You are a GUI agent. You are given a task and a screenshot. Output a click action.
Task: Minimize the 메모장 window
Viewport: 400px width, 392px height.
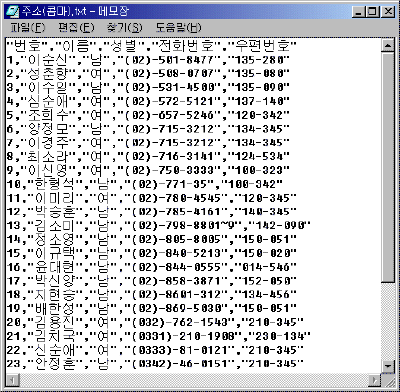[x=358, y=12]
